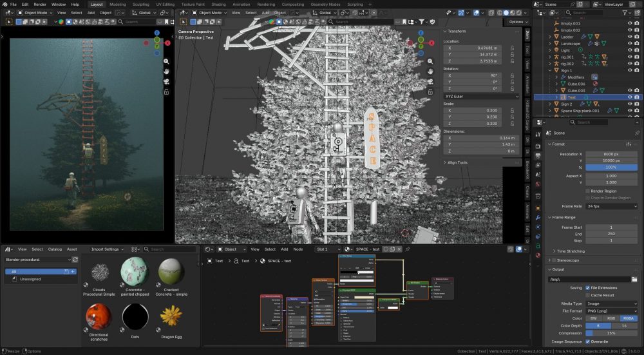Click the Blender logo icon
This screenshot has height=355, width=644.
[x=4, y=4]
